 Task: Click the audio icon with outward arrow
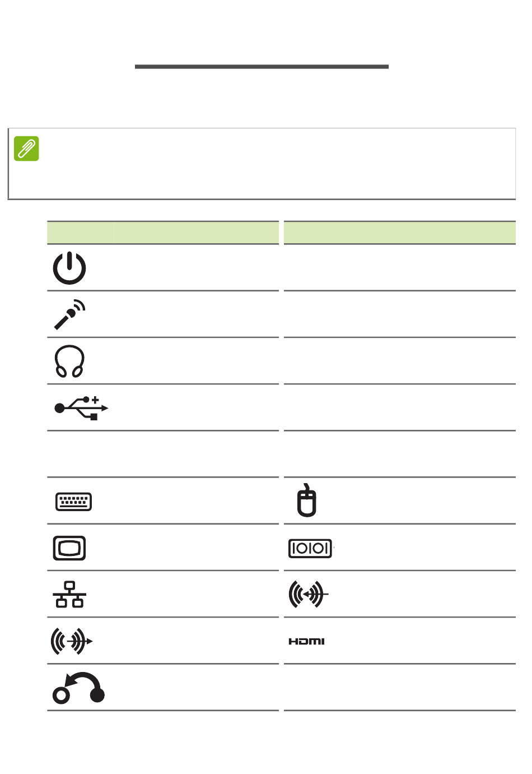click(72, 641)
